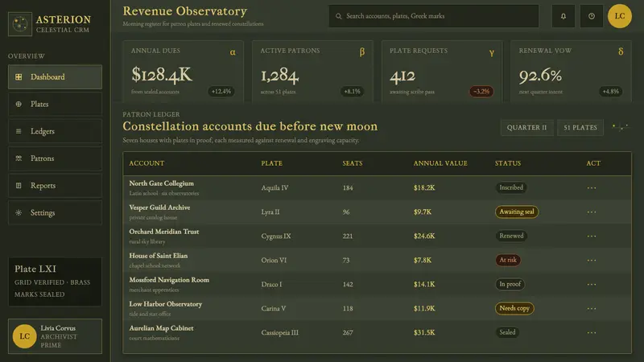The image size is (644, 362).
Task: Open row actions for North Gate Collegium
Action: [x=592, y=188]
